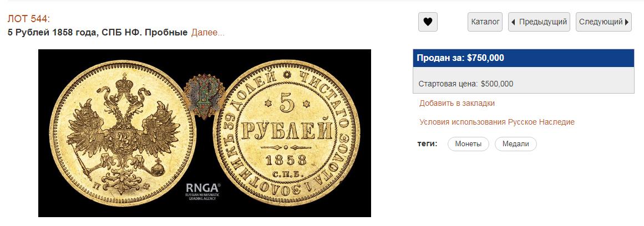Image resolution: width=644 pixels, height=226 pixels.
Task: Click the coin reverse 5 рублей image
Action: (286, 132)
